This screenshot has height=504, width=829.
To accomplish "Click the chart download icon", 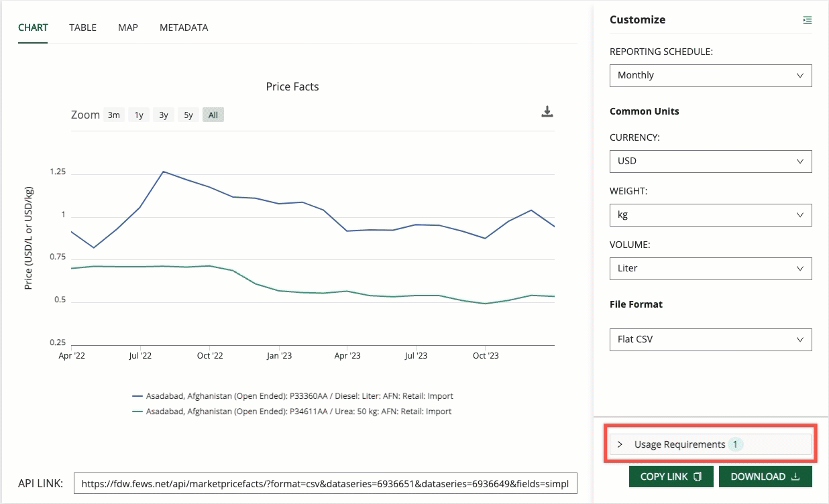I will coord(547,111).
